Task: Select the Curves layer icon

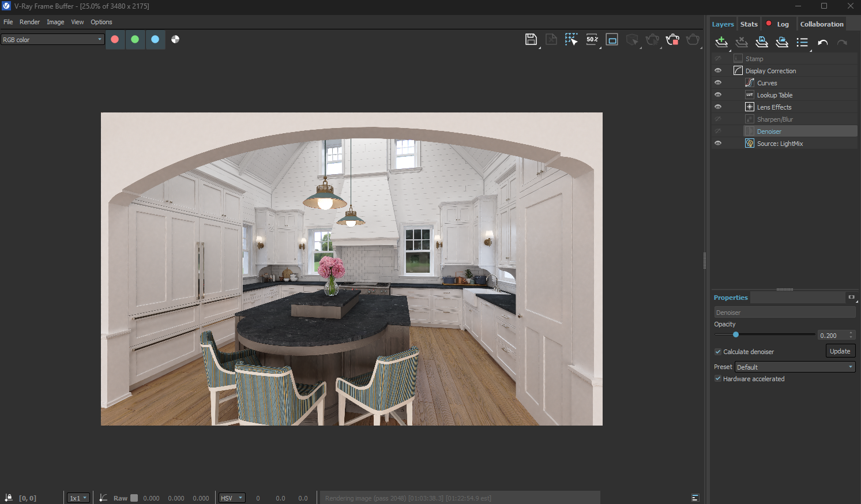Action: coord(750,83)
